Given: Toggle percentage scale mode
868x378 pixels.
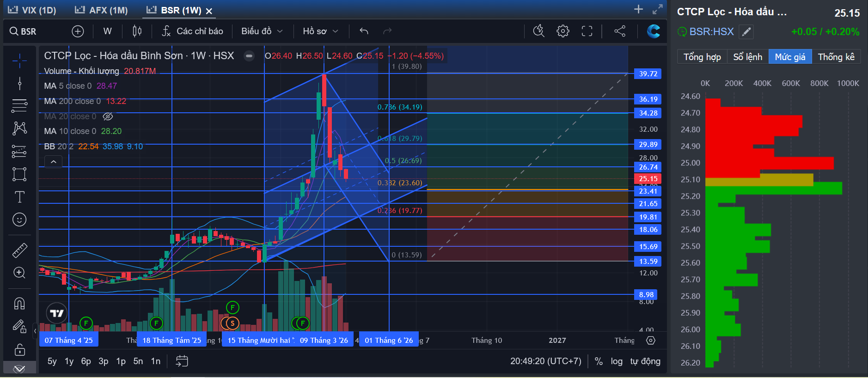Looking at the screenshot, I should [599, 361].
